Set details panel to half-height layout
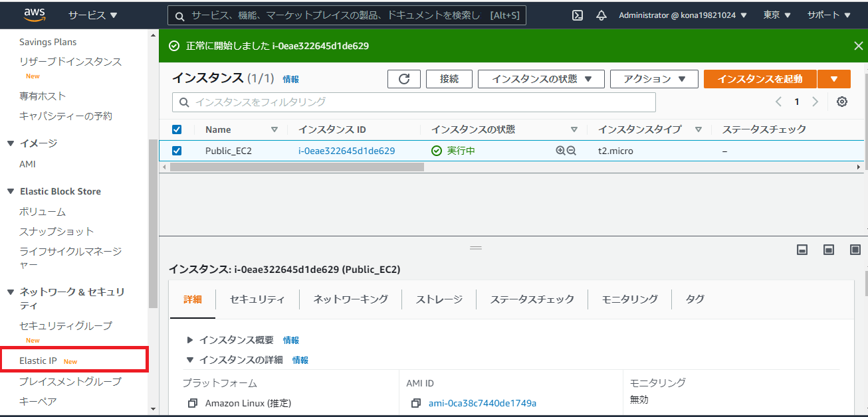Screen dimensions: 868x417 [x=829, y=250]
